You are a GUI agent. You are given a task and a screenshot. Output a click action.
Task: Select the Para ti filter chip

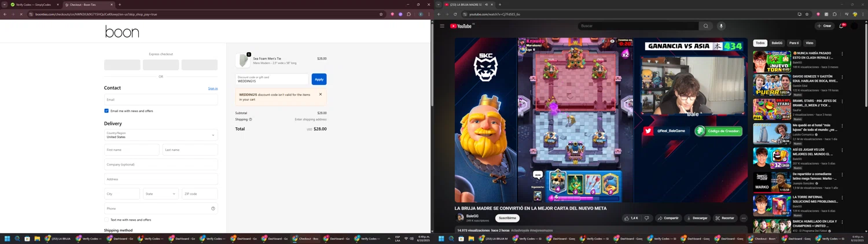[794, 43]
